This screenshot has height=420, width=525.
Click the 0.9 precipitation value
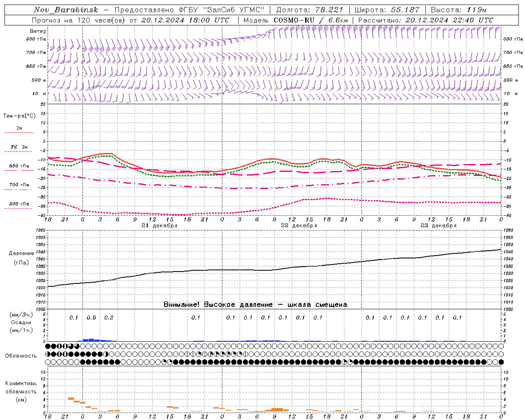91,317
